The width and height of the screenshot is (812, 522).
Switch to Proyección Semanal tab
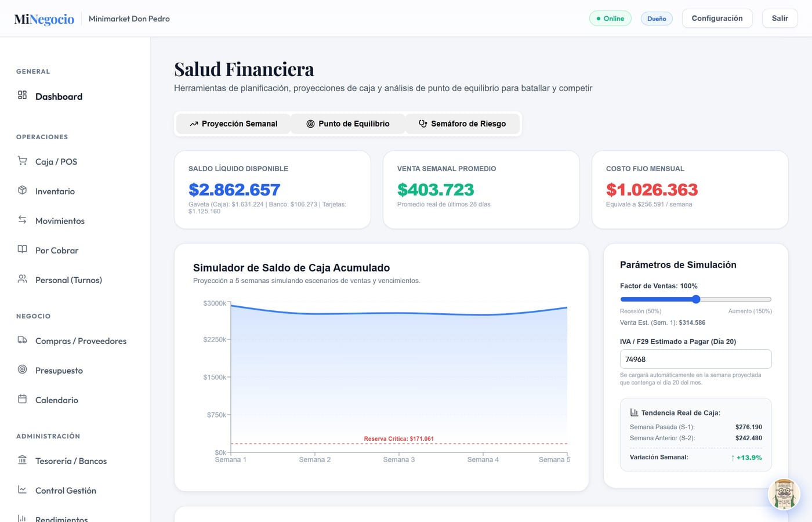[x=233, y=124]
